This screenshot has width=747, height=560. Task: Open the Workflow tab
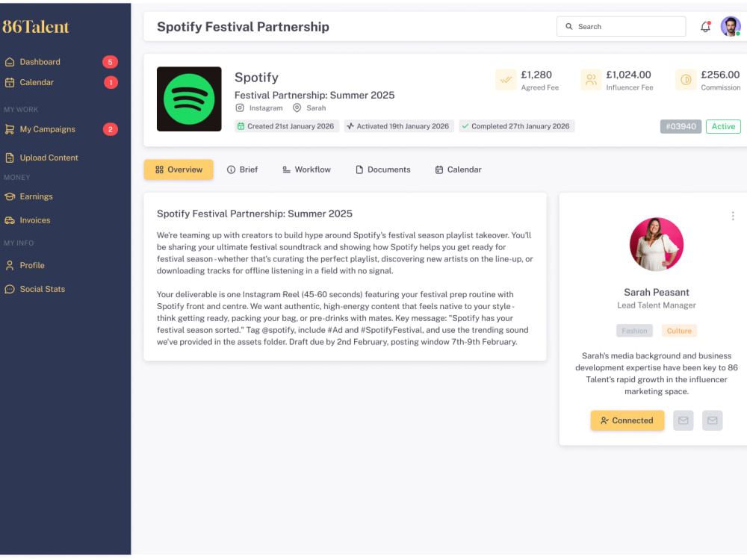tap(306, 169)
